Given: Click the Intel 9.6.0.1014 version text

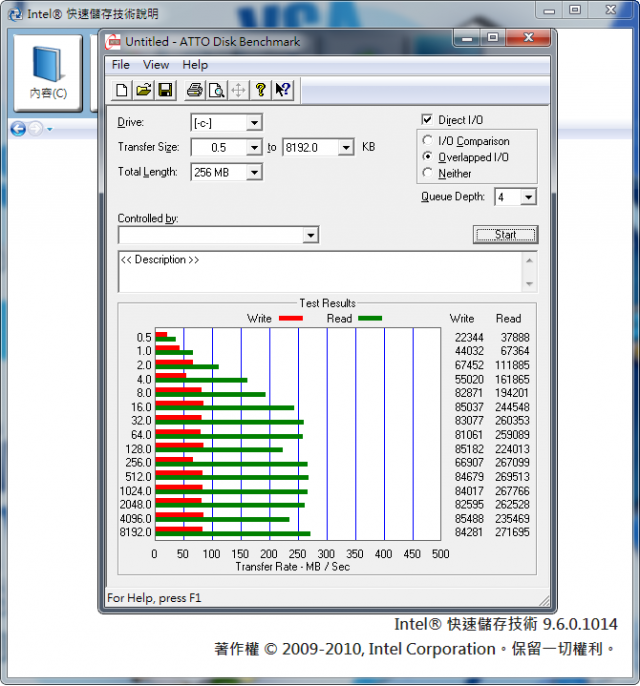Looking at the screenshot, I should 506,624.
